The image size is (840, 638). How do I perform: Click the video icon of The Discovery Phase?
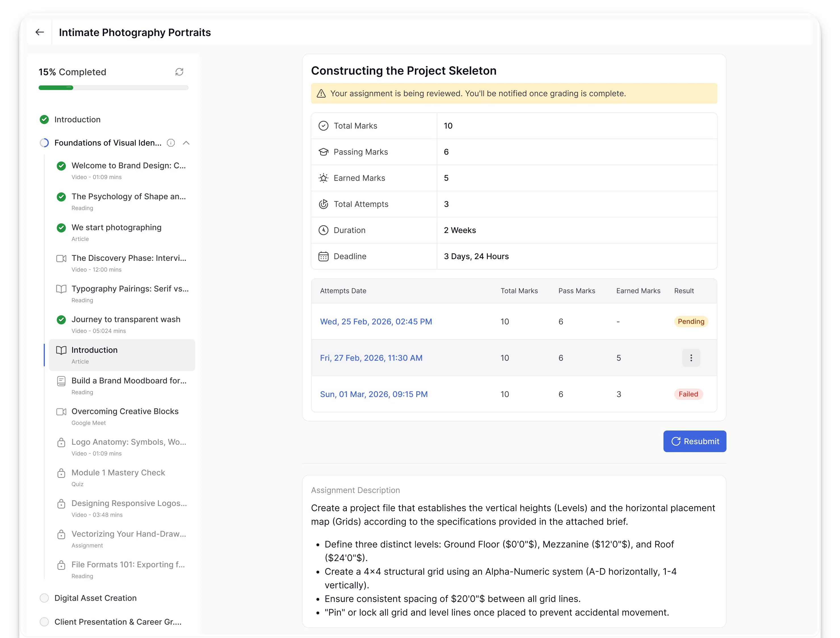point(61,259)
